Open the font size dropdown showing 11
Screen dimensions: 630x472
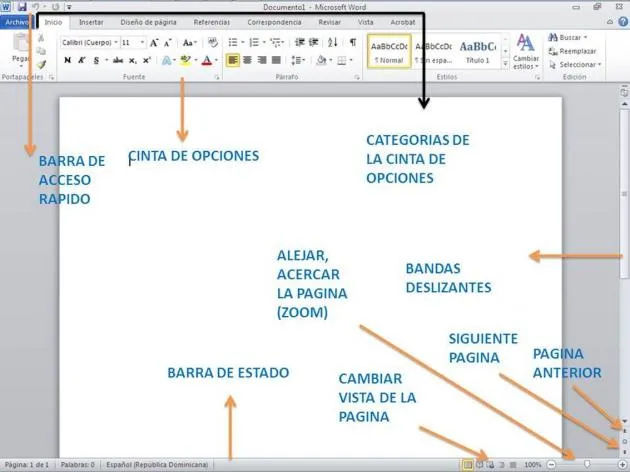coord(132,43)
